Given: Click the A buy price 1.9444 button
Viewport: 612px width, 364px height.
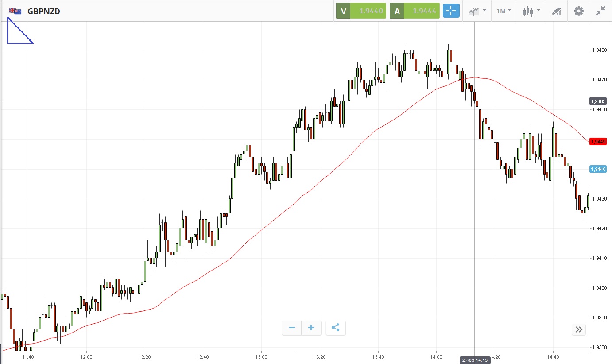Looking at the screenshot, I should pyautogui.click(x=414, y=11).
